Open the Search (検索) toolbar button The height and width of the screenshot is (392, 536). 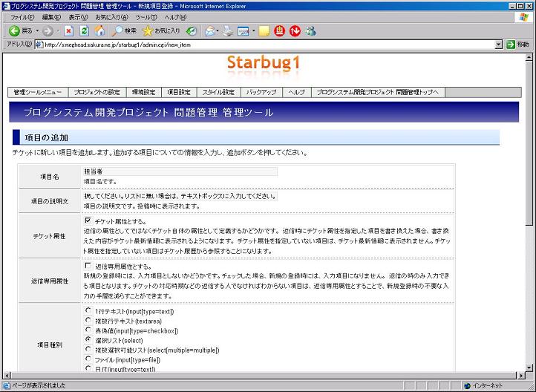[124, 30]
